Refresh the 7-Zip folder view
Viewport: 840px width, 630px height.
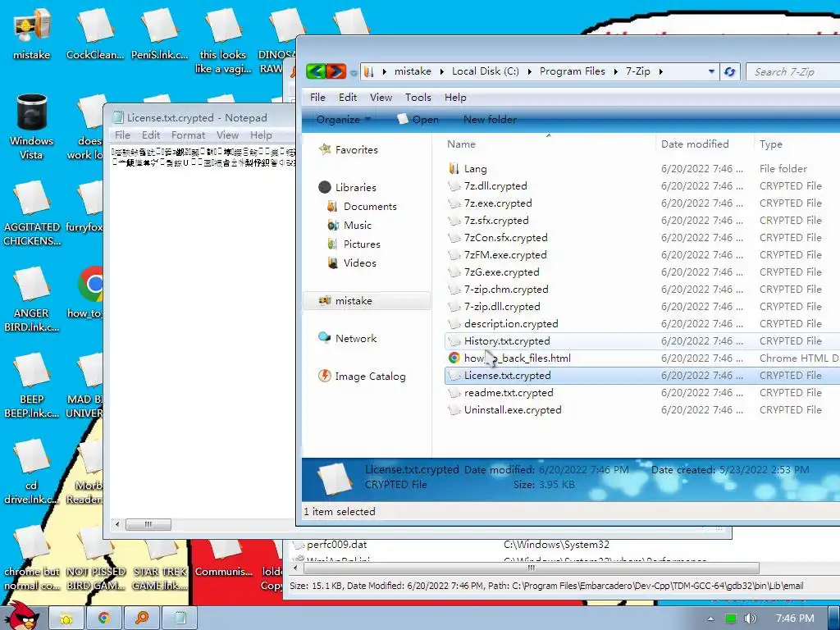click(x=729, y=72)
